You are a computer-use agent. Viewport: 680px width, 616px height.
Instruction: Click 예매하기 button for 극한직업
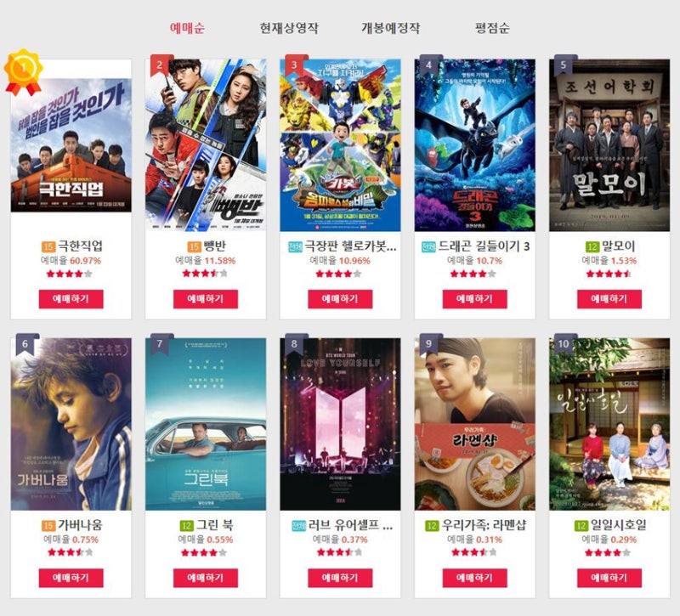[x=71, y=299]
